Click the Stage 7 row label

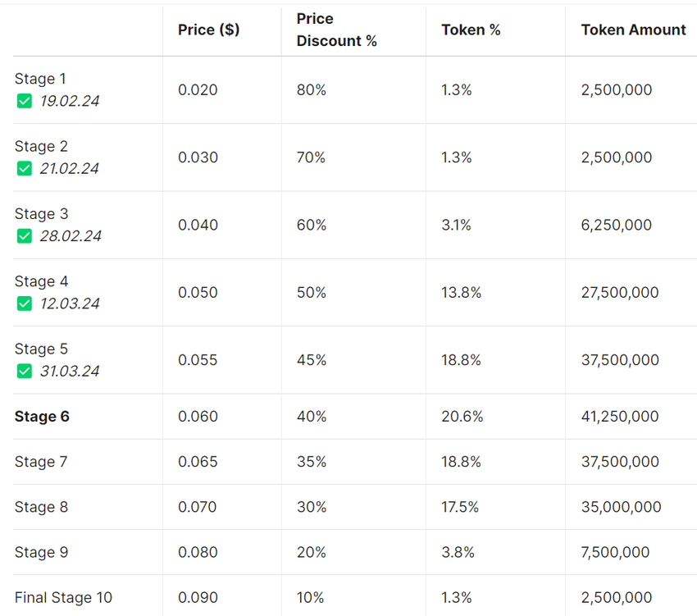41,462
